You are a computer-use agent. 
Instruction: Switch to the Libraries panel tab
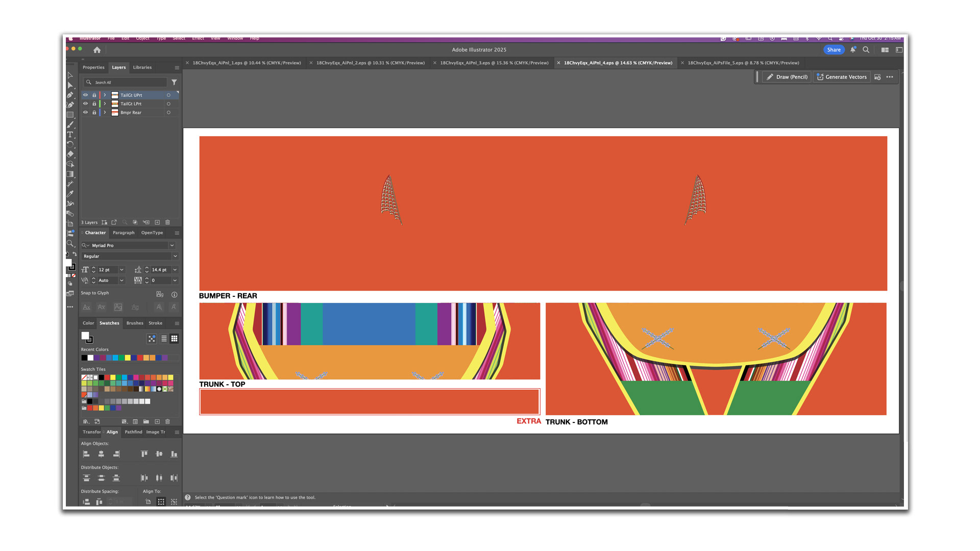point(142,67)
